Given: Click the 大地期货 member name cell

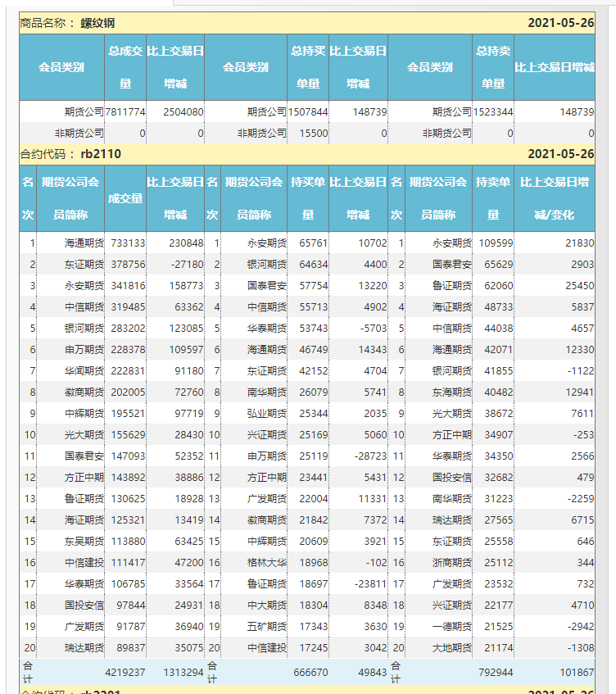Looking at the screenshot, I should [451, 647].
